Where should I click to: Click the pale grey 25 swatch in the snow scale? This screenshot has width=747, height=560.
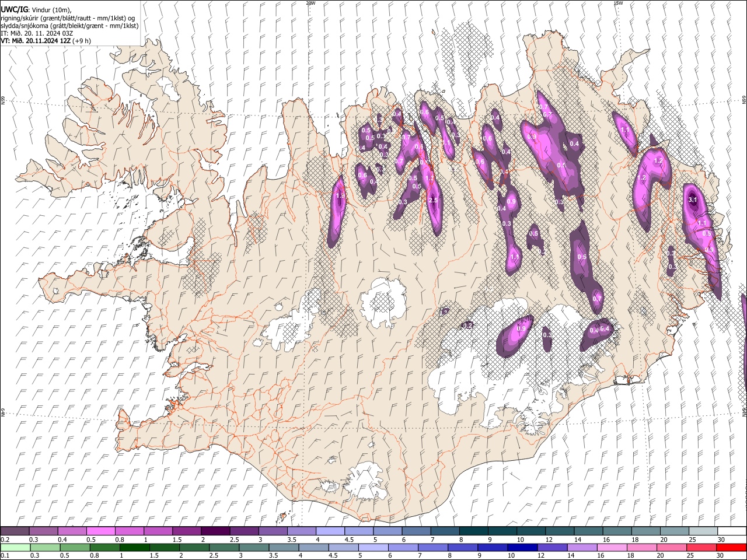click(703, 531)
